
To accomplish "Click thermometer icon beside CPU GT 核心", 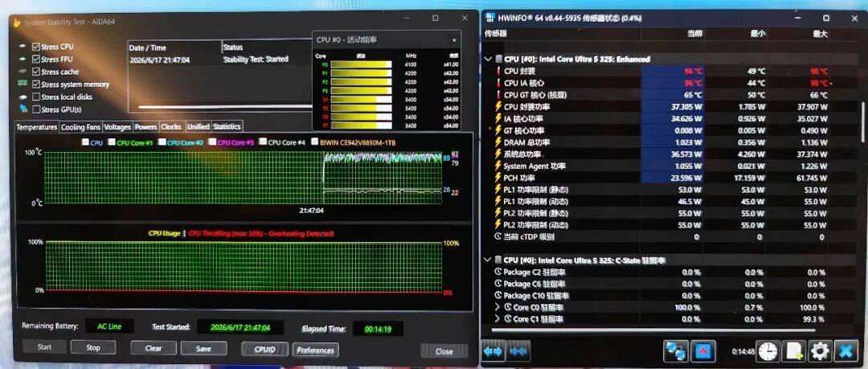I will point(497,95).
